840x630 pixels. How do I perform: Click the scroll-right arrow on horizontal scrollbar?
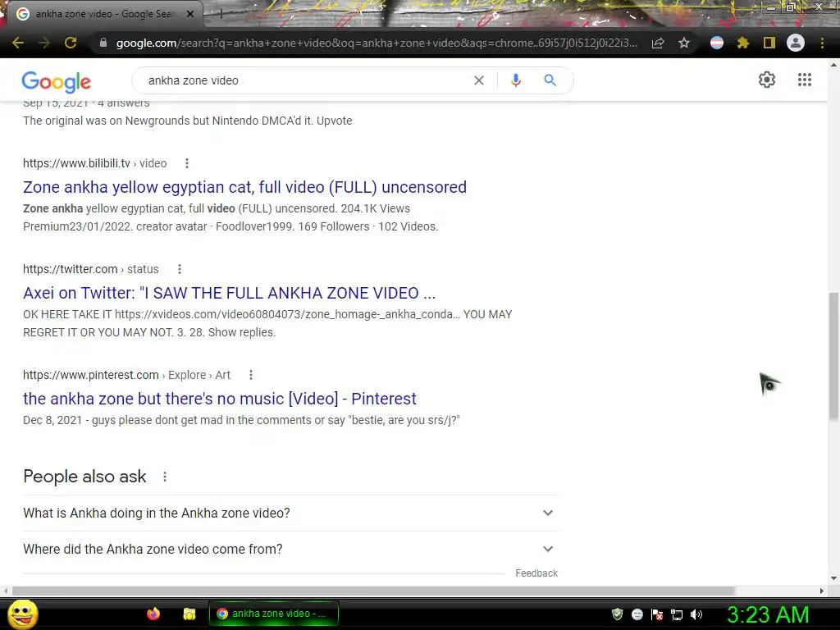(x=822, y=591)
